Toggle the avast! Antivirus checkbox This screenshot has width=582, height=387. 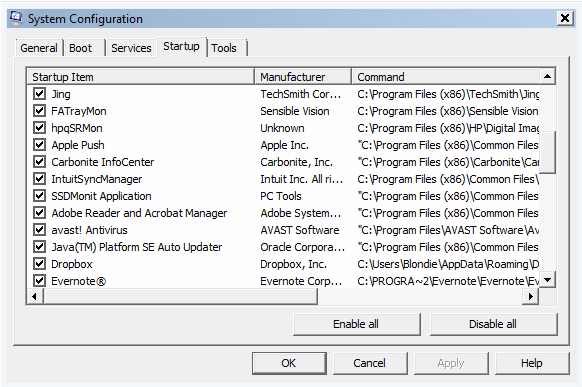(39, 230)
